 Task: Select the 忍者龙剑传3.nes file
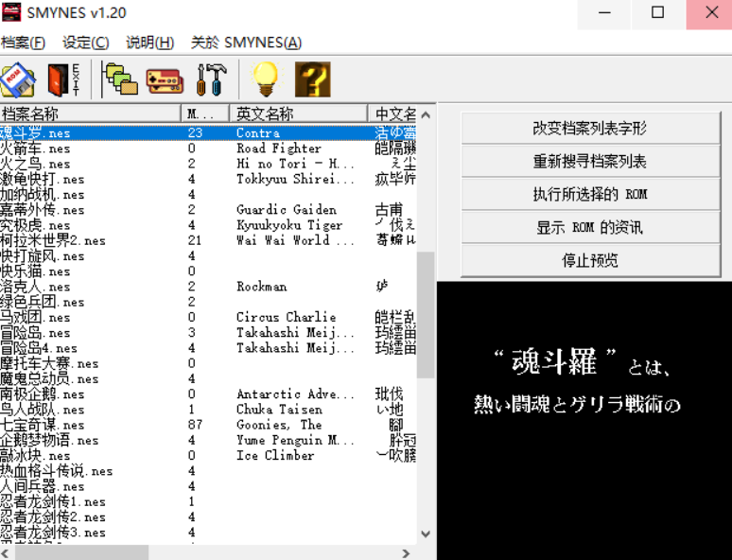click(53, 534)
